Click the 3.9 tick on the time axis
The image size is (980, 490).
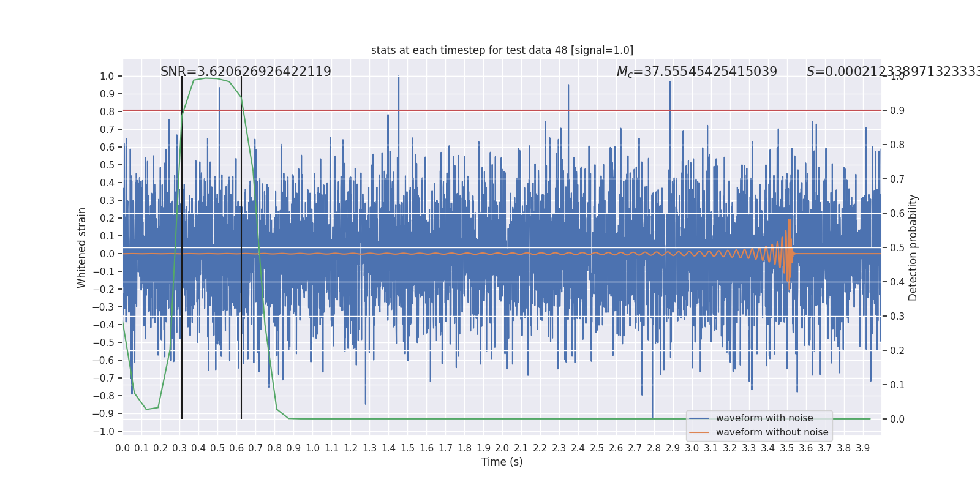[863, 448]
